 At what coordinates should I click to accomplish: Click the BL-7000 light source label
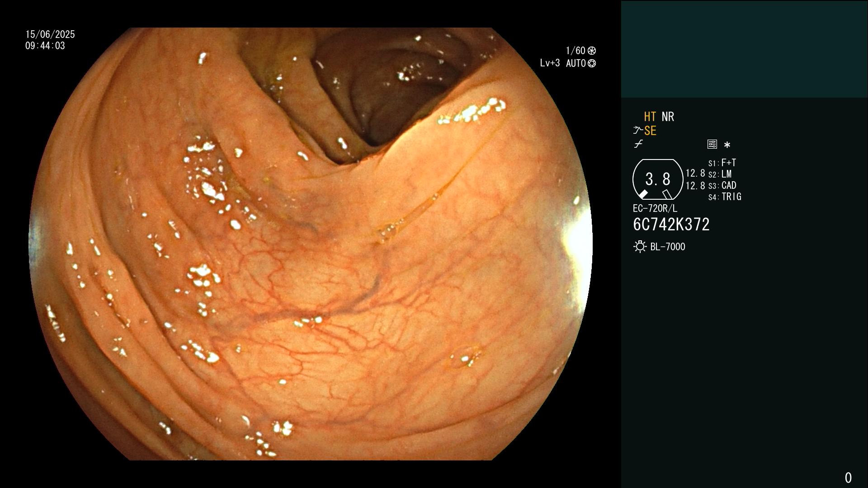(668, 247)
